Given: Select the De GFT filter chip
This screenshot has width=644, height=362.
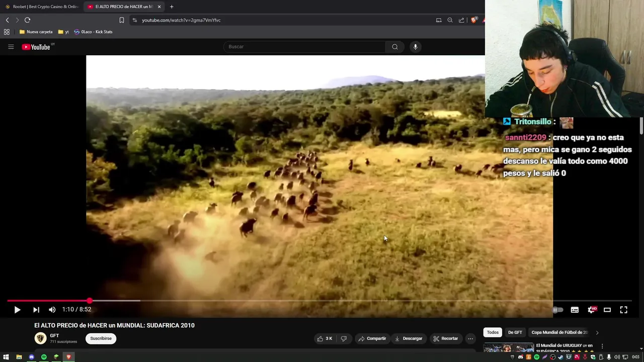Looking at the screenshot, I should tap(515, 332).
